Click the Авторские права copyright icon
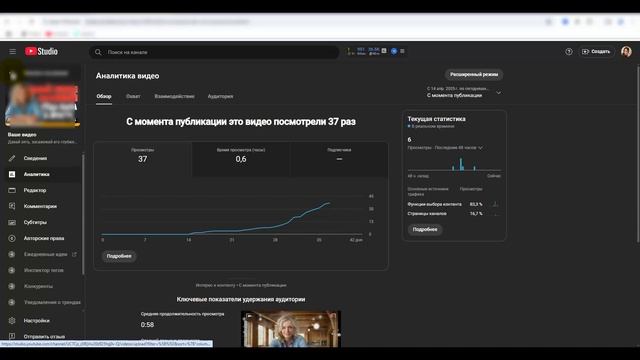The width and height of the screenshot is (640, 360). point(12,238)
